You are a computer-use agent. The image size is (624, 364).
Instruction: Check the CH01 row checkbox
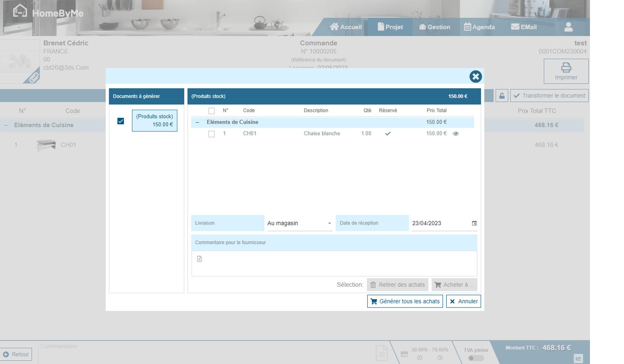click(211, 134)
